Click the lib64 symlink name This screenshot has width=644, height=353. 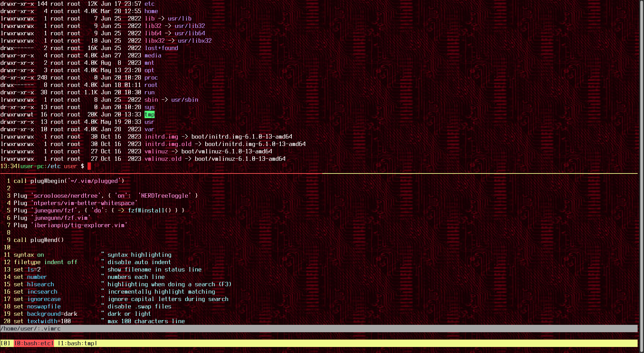(153, 33)
